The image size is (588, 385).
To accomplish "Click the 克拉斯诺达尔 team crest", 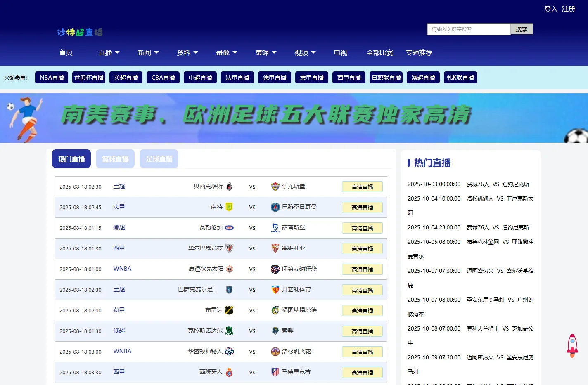I will [x=229, y=331].
